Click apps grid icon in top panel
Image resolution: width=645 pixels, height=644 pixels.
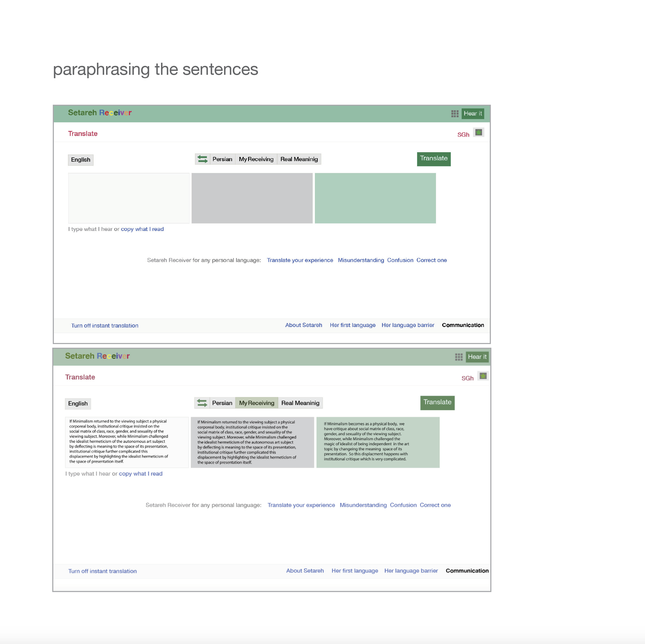455,114
